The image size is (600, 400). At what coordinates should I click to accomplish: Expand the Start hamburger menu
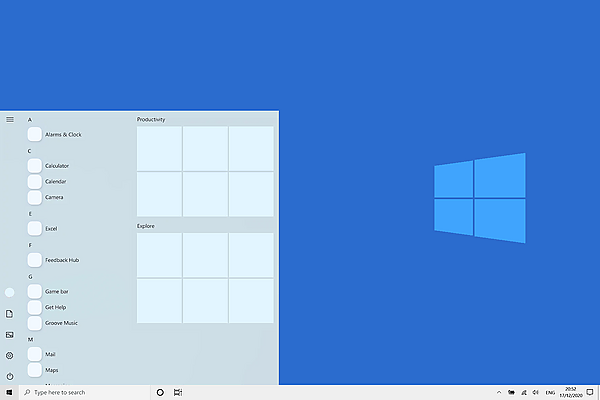click(x=9, y=119)
